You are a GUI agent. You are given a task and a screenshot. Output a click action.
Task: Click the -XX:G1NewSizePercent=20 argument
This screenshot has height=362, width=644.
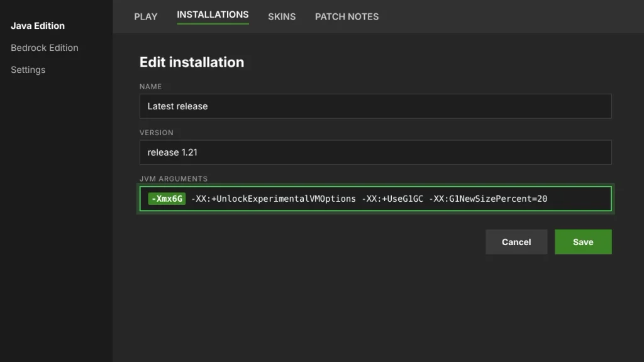click(488, 199)
